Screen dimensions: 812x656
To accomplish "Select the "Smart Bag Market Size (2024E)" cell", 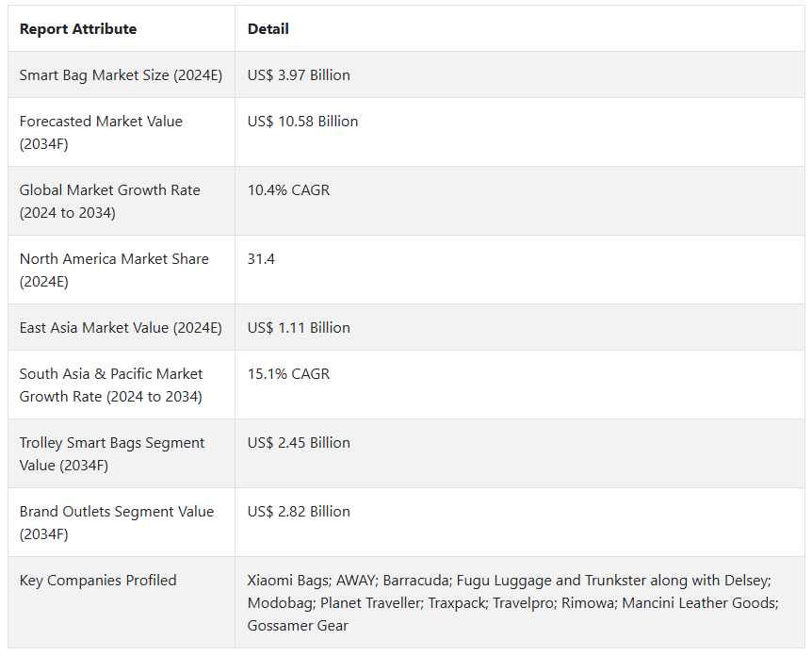I will coord(121,75).
